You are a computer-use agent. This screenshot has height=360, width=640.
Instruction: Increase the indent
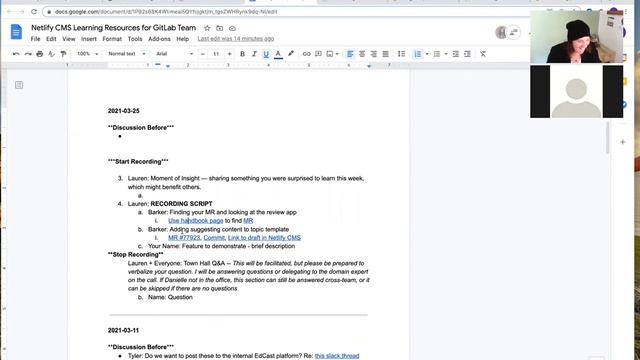click(467, 54)
